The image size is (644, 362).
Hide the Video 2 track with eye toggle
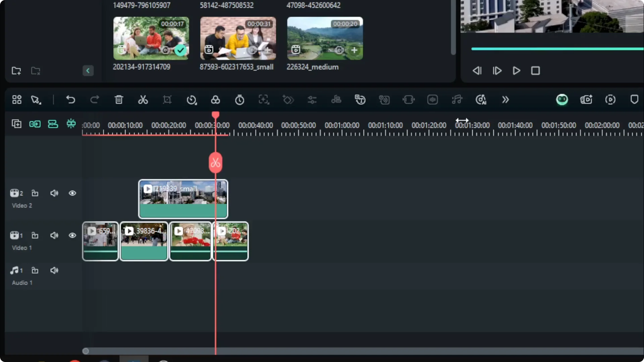tap(72, 193)
